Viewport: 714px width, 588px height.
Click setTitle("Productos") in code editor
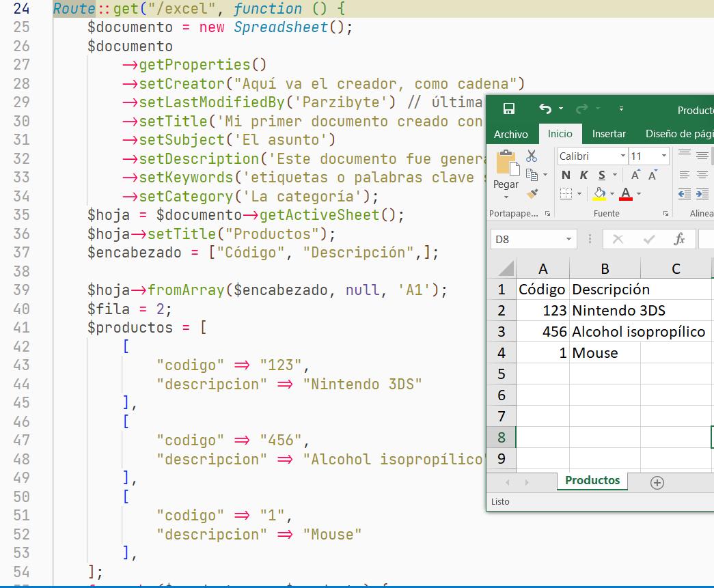tap(237, 234)
